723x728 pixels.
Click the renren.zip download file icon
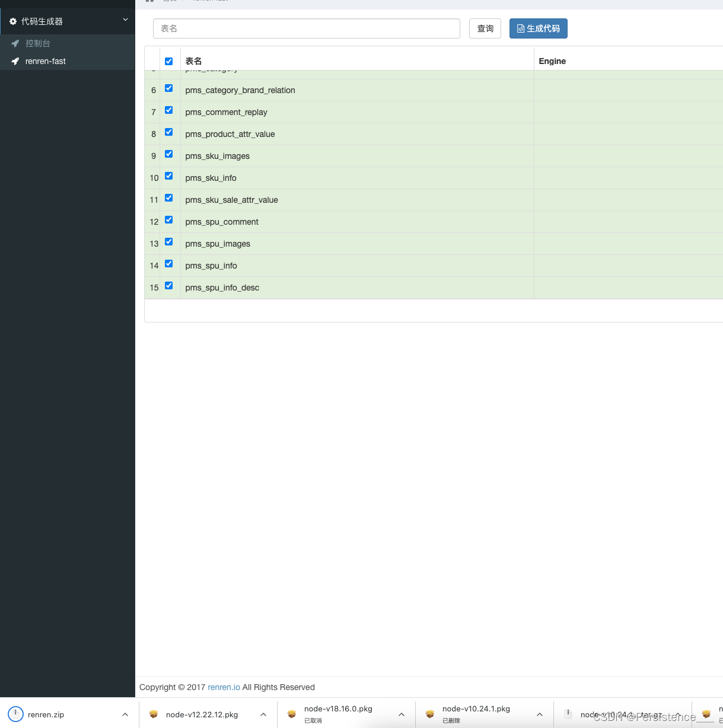point(15,714)
